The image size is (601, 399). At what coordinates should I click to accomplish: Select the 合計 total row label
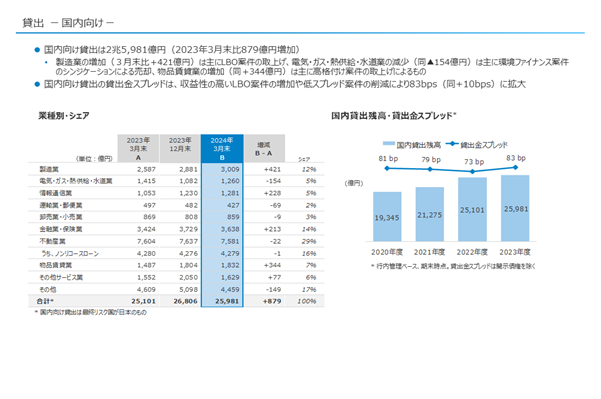tap(45, 301)
